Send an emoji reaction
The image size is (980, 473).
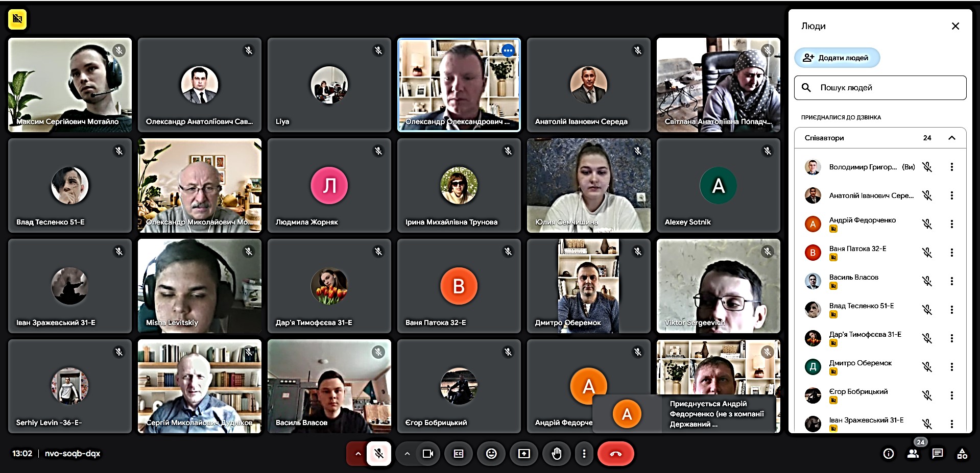tap(491, 454)
